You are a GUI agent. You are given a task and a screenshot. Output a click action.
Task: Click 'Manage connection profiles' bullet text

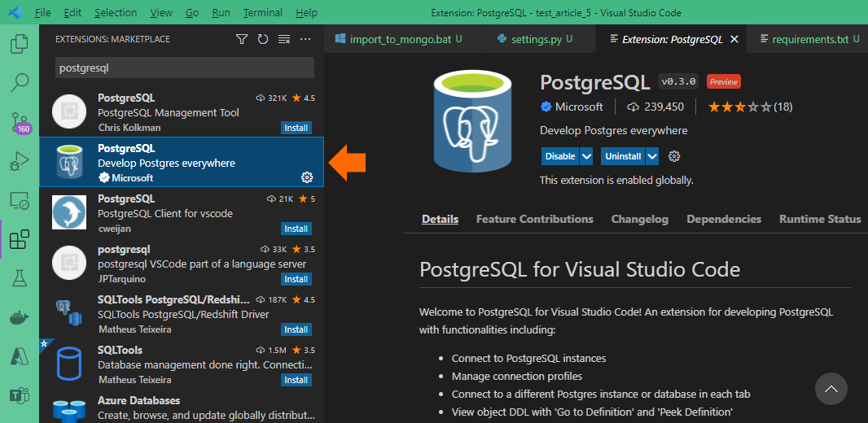pyautogui.click(x=517, y=377)
